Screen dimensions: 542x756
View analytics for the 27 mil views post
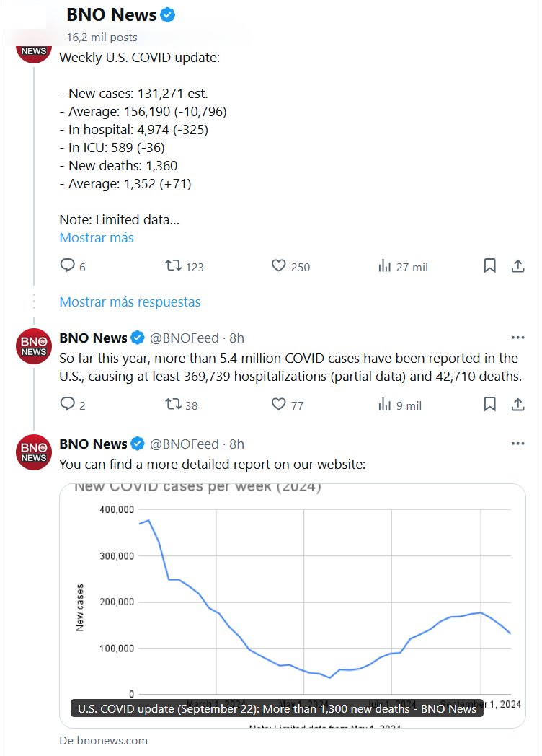[385, 266]
